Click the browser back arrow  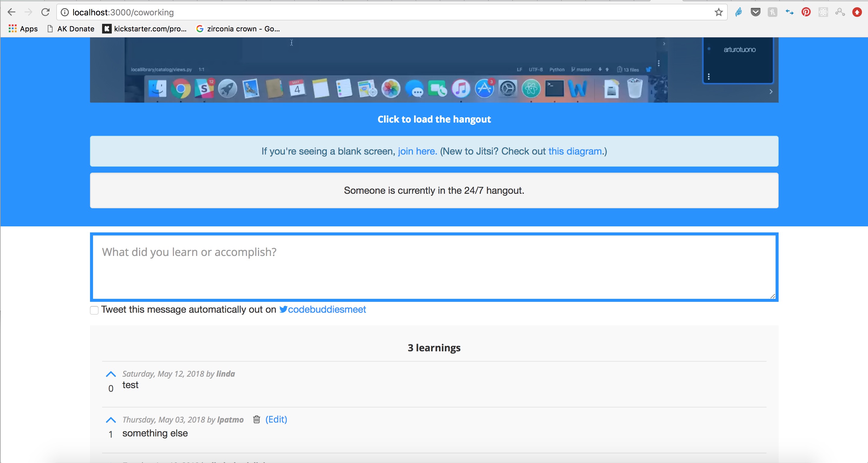point(11,12)
